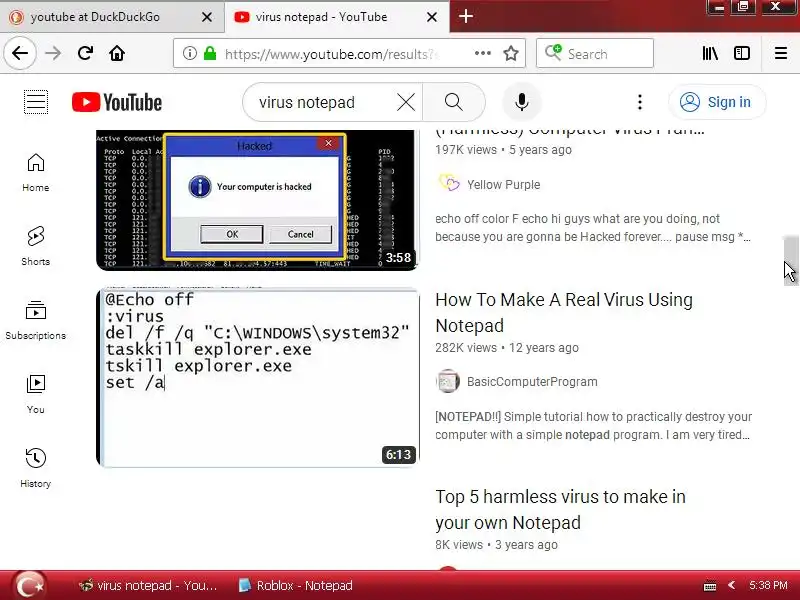Open a new browser tab
Screen dimensions: 800x600
point(465,16)
